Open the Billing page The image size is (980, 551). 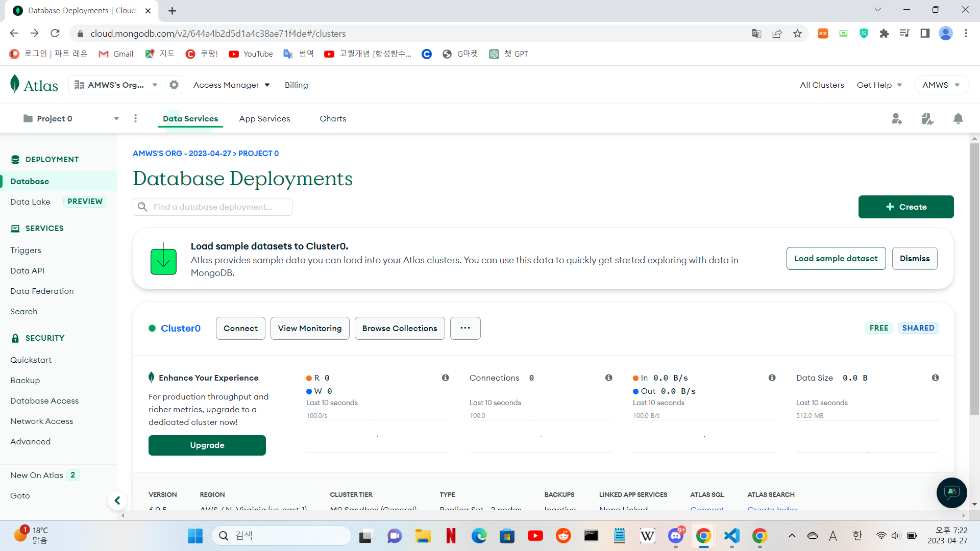click(x=296, y=85)
